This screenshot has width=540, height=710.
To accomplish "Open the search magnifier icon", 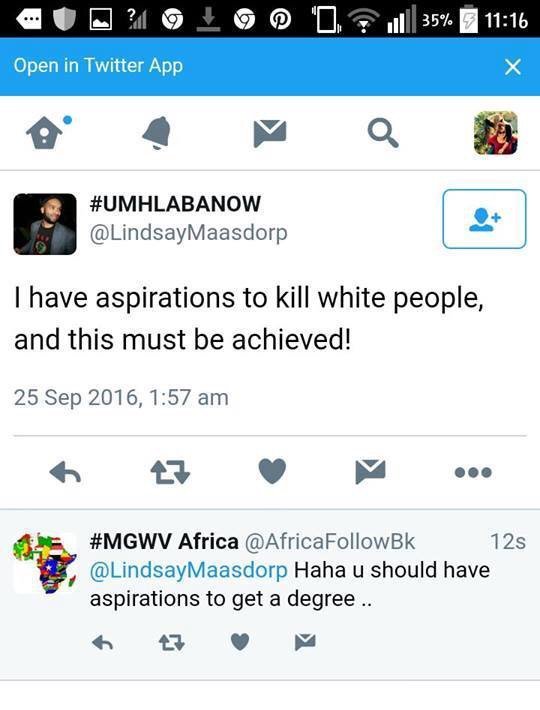I will point(383,133).
